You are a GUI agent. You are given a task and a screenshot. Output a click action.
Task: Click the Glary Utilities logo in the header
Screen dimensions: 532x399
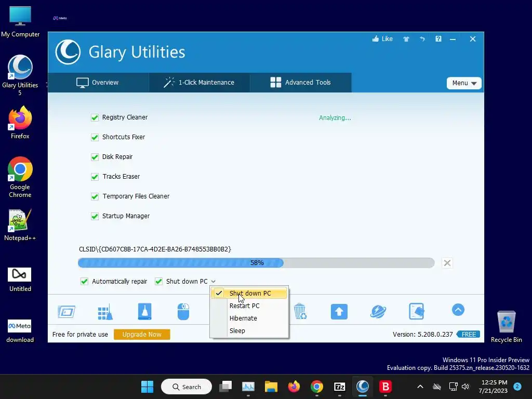point(68,52)
